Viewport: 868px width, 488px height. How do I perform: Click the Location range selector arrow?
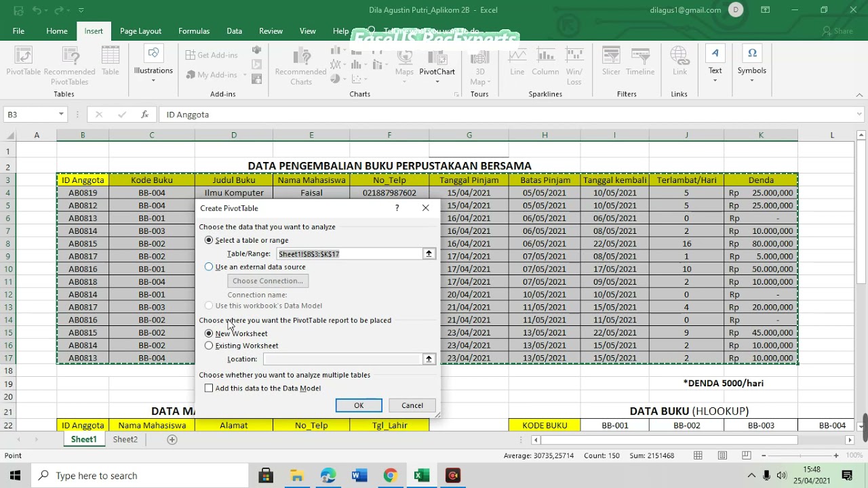(429, 359)
